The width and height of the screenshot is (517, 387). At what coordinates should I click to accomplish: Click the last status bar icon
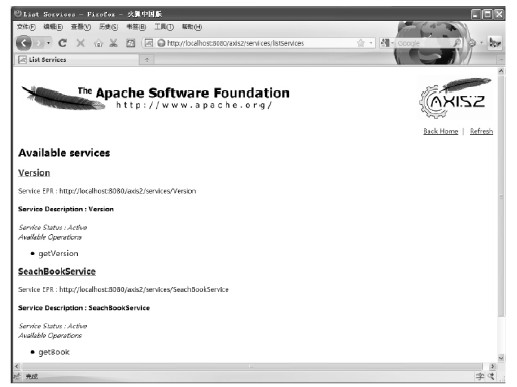tap(491, 376)
